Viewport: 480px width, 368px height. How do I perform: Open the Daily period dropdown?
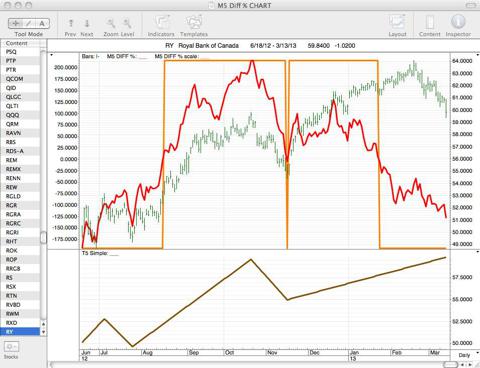coord(465,355)
